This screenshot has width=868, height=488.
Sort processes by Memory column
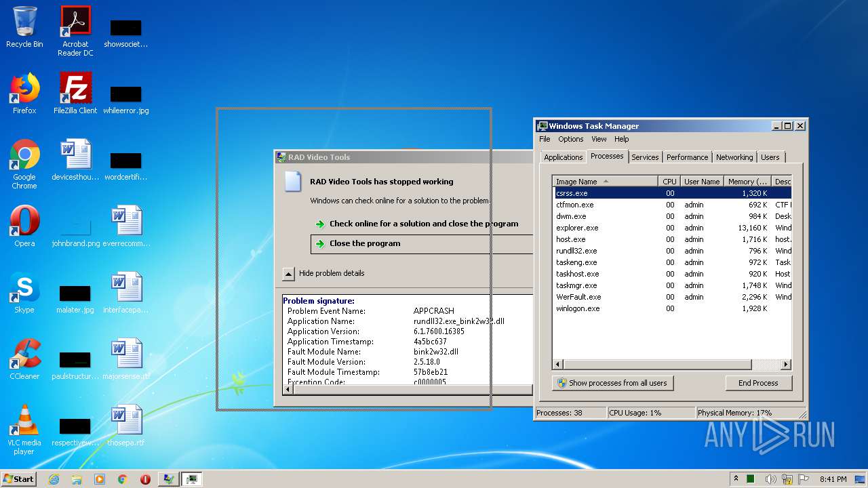pyautogui.click(x=747, y=182)
